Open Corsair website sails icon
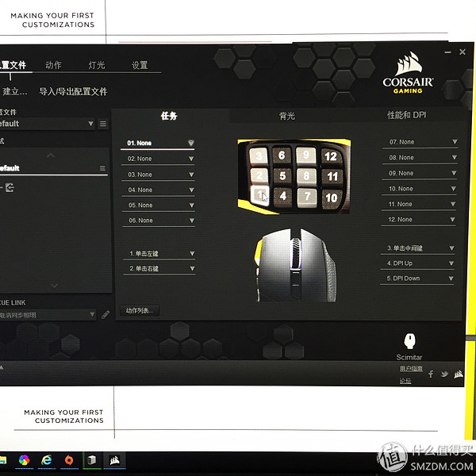 click(x=459, y=374)
